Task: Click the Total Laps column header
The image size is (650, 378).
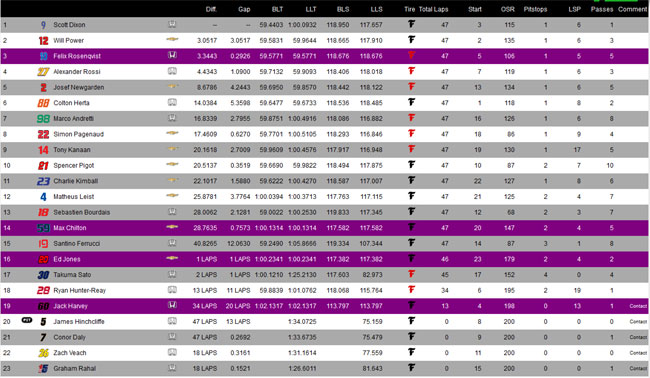Action: click(x=433, y=9)
